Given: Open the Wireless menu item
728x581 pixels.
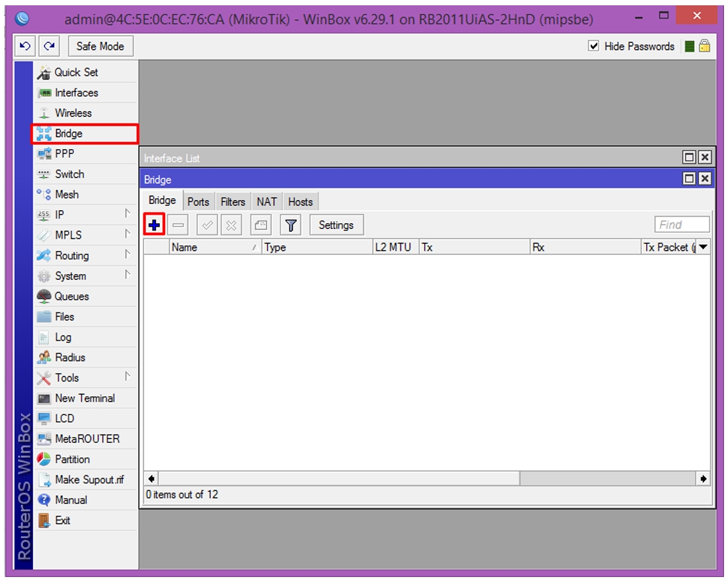Looking at the screenshot, I should [87, 114].
